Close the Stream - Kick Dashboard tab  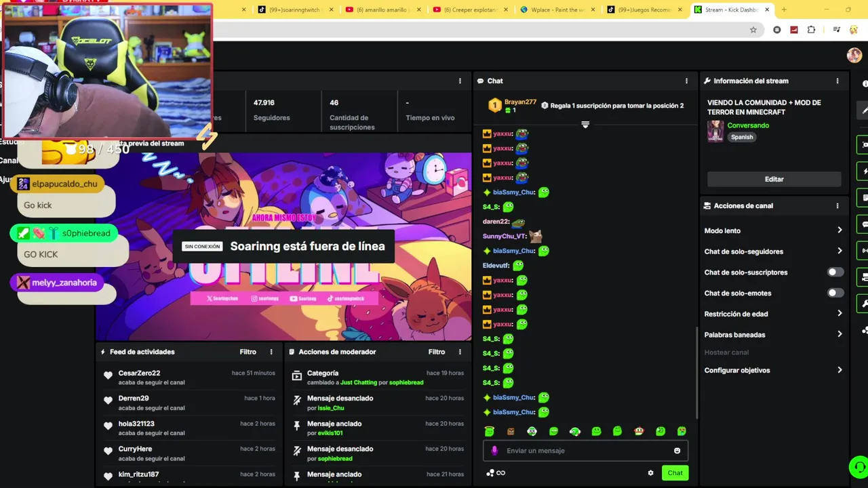767,9
